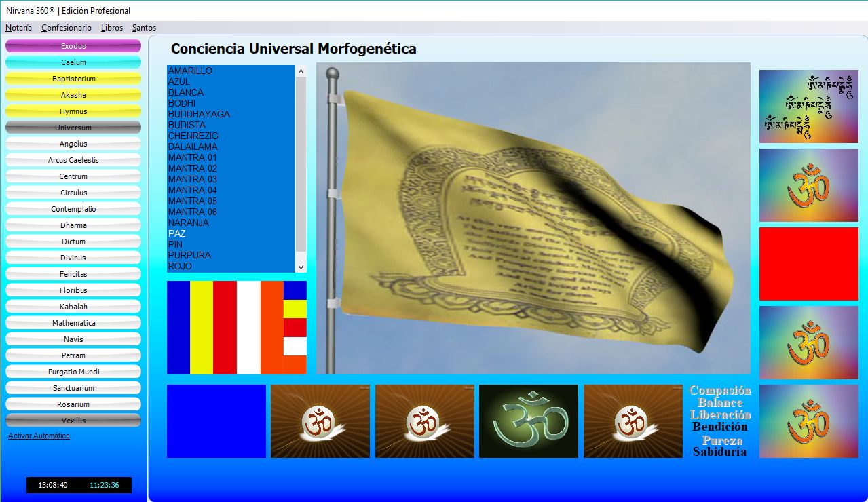Viewport: 868px width, 502px height.
Task: Click the Om thumbnail beside Compasión text
Action: pyautogui.click(x=633, y=421)
